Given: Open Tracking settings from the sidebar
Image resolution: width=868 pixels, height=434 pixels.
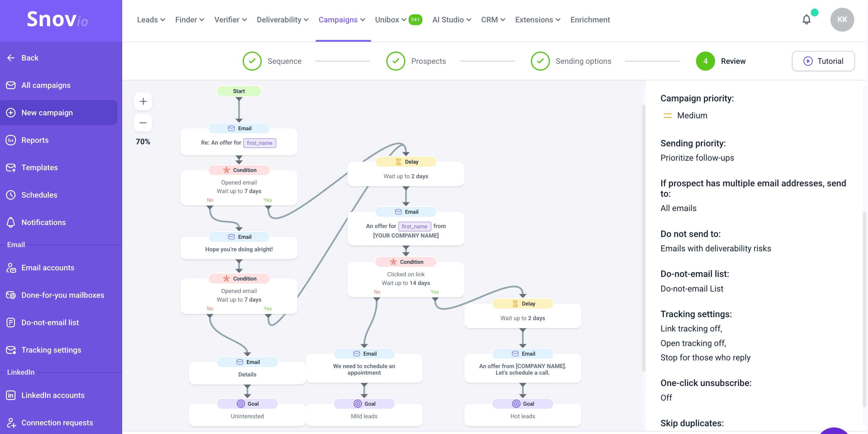Looking at the screenshot, I should coord(51,350).
